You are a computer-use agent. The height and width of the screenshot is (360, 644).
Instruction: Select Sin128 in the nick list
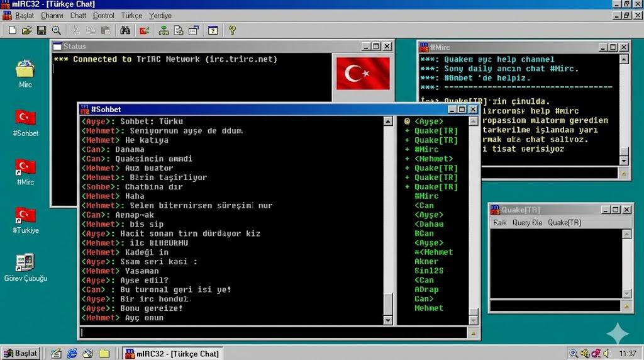pos(429,271)
